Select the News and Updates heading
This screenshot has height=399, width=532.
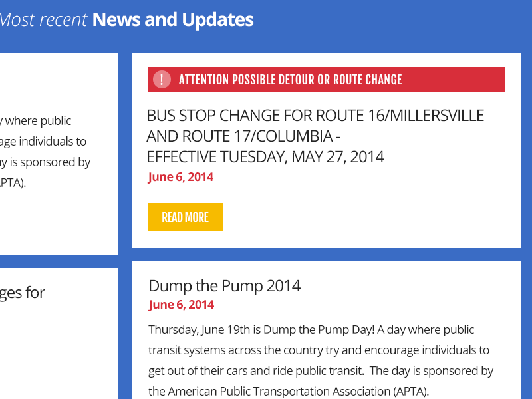(172, 19)
